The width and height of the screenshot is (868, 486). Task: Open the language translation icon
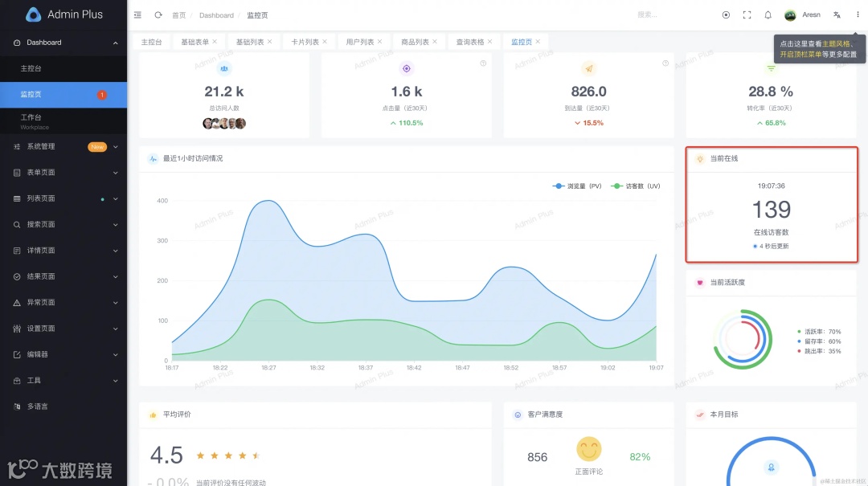click(x=837, y=15)
